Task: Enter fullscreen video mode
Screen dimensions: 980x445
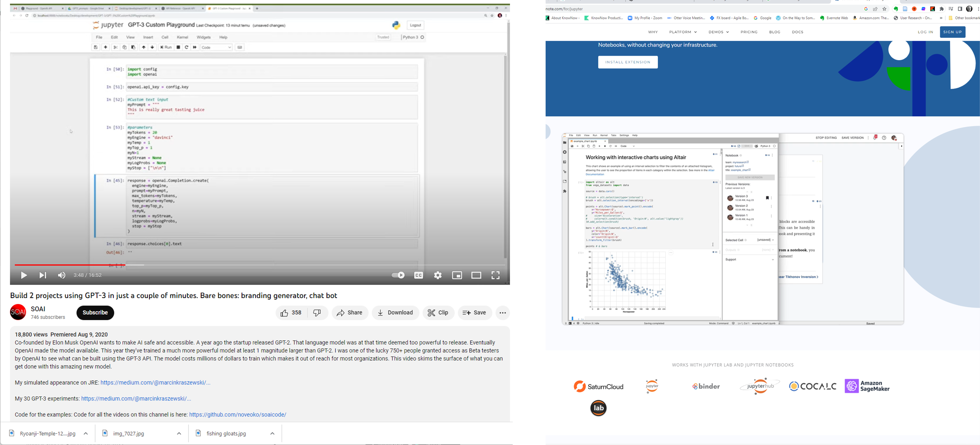Action: click(495, 275)
